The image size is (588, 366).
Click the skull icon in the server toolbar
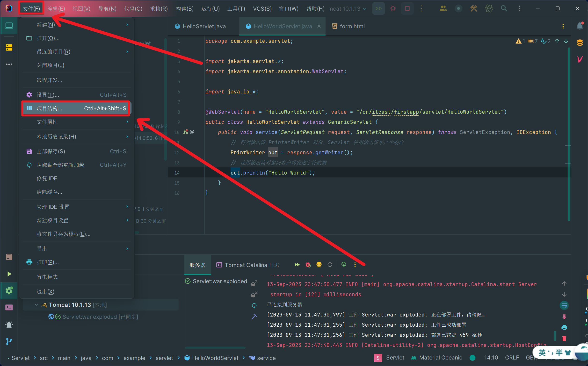pyautogui.click(x=319, y=265)
